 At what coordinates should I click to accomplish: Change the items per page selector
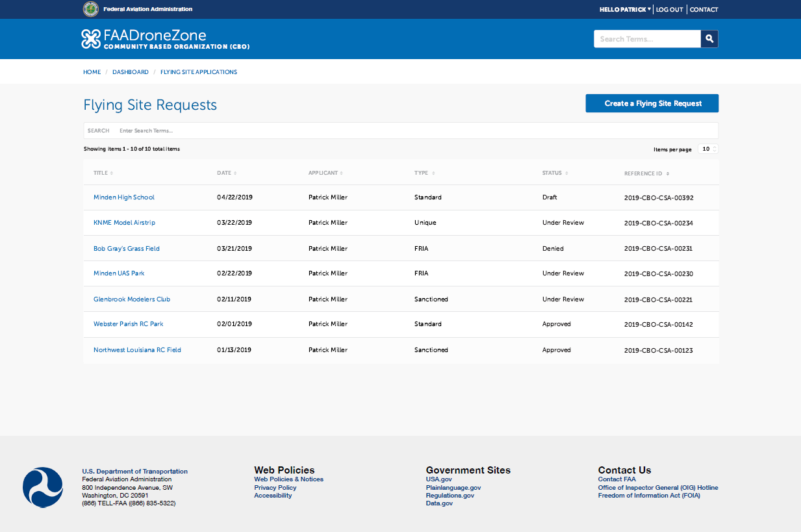click(708, 149)
